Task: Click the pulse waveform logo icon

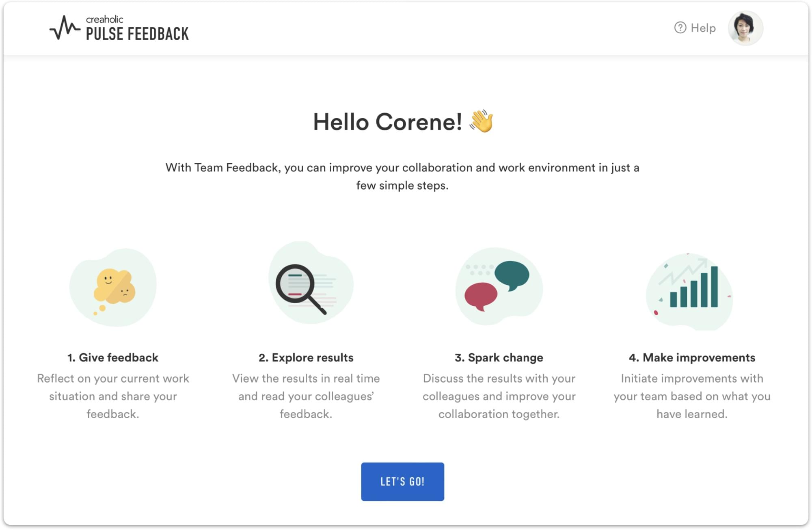Action: coord(65,28)
